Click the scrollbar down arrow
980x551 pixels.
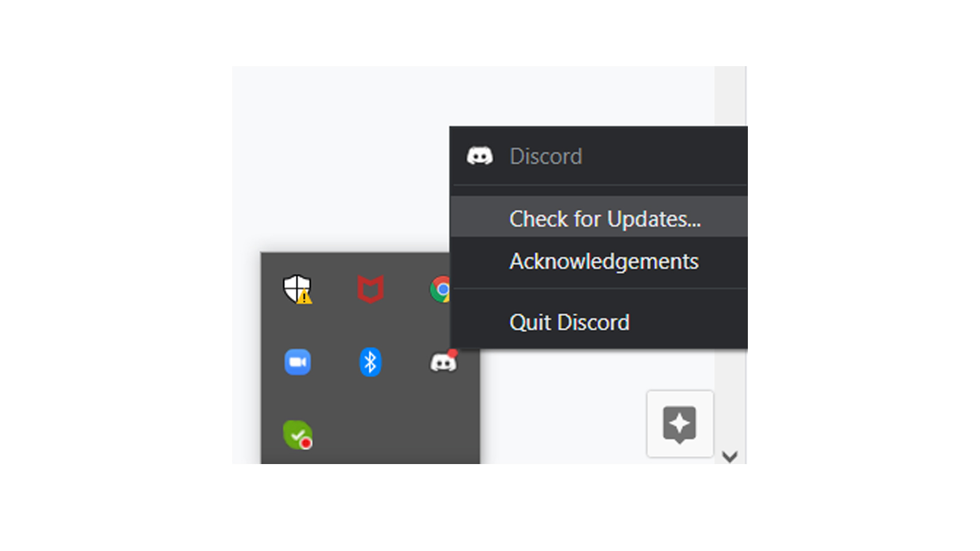tap(729, 456)
